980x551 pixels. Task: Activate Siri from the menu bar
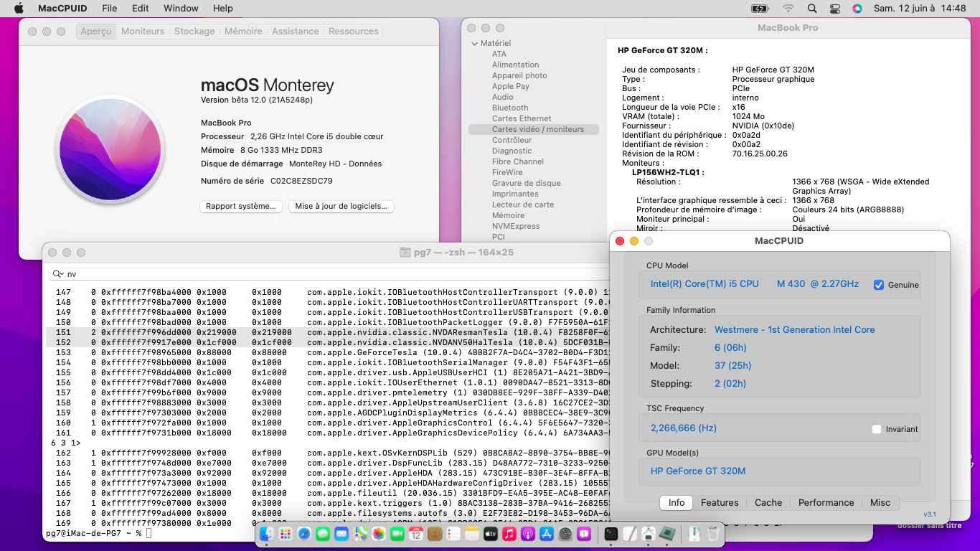[857, 9]
